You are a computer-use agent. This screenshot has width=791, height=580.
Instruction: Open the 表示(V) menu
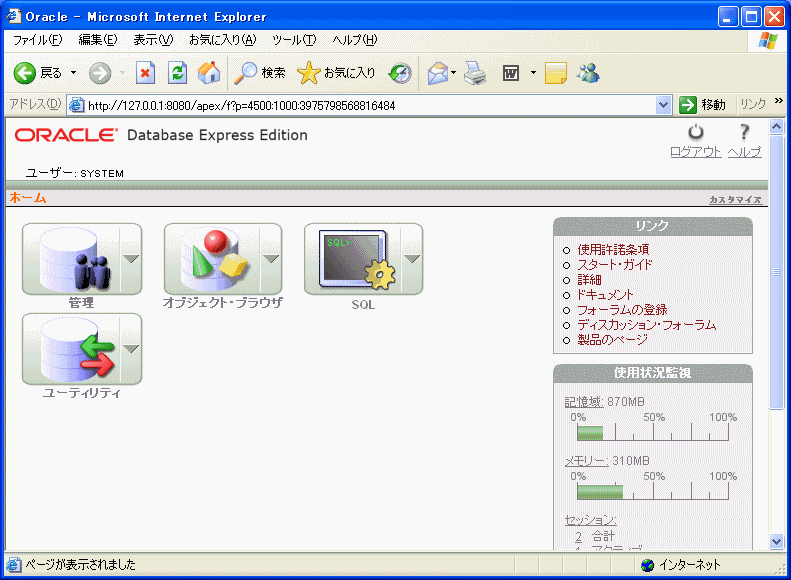pos(153,40)
